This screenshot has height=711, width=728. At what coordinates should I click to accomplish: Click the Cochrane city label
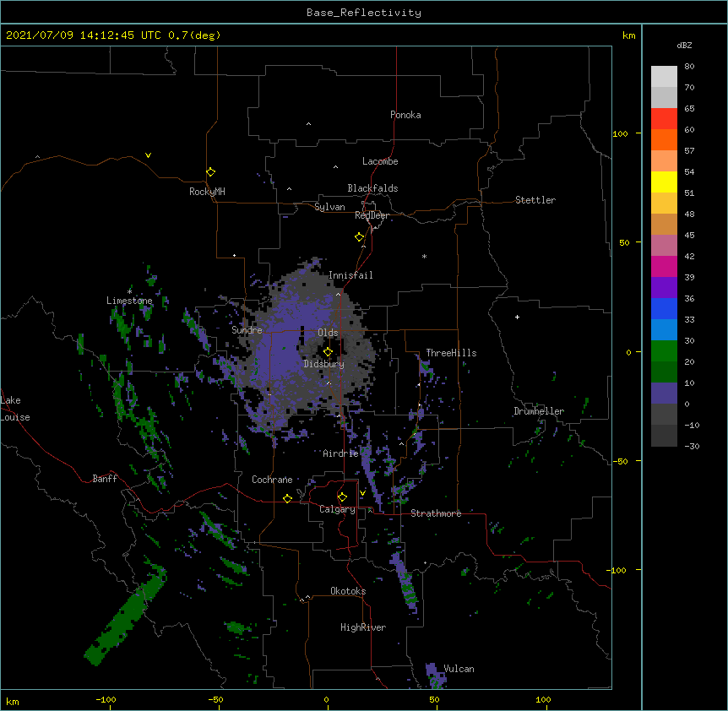(x=272, y=480)
